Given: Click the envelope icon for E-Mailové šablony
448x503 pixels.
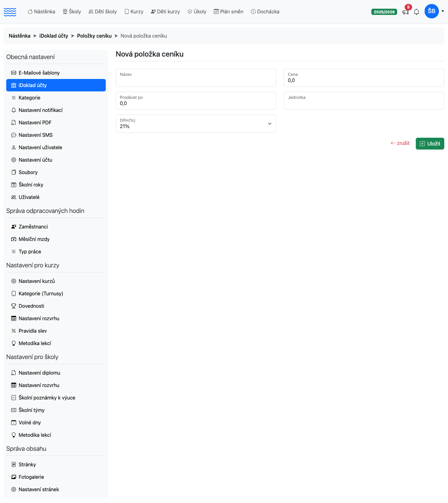Looking at the screenshot, I should pyautogui.click(x=14, y=73).
